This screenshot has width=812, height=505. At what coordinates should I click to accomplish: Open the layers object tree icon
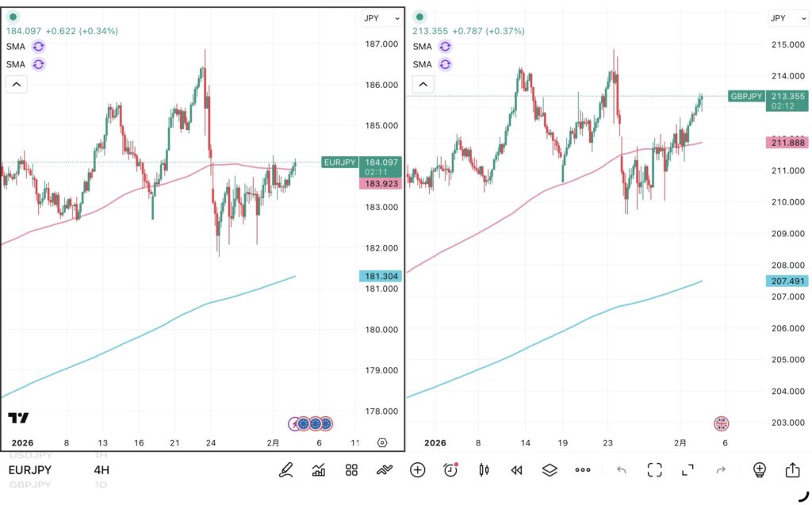coord(550,470)
